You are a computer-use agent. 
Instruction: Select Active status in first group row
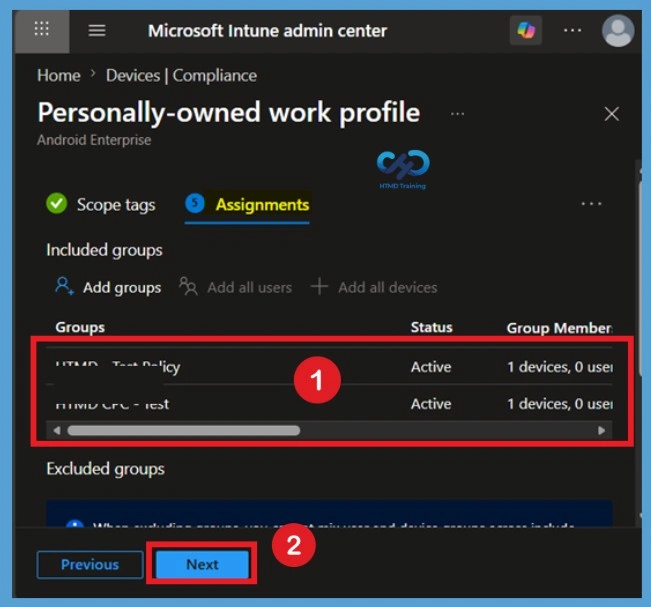point(431,367)
